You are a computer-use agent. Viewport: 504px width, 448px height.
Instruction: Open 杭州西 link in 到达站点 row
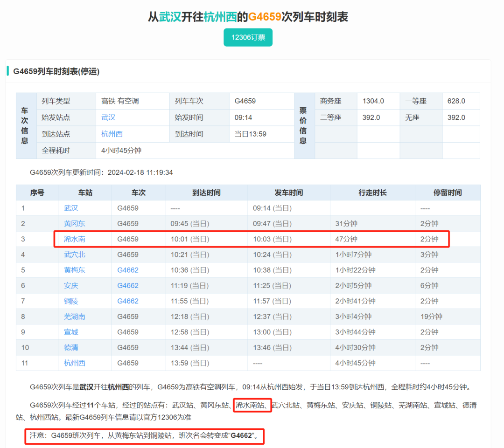(112, 134)
